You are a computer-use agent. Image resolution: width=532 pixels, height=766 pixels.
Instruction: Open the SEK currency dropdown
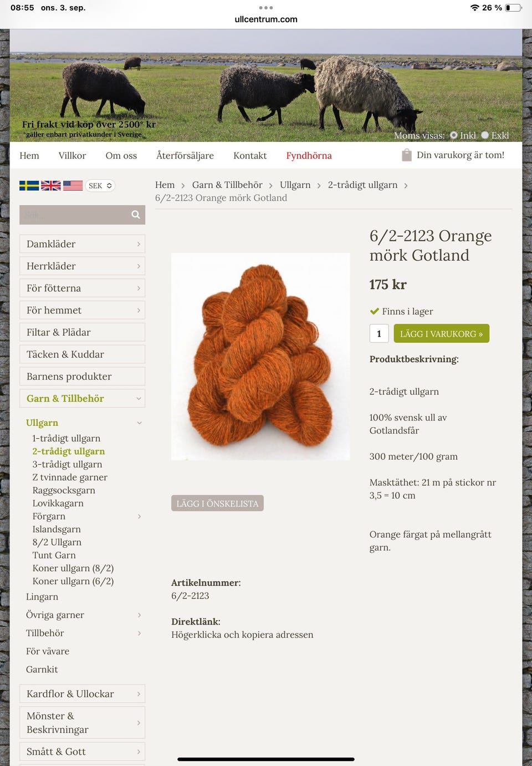pyautogui.click(x=100, y=186)
